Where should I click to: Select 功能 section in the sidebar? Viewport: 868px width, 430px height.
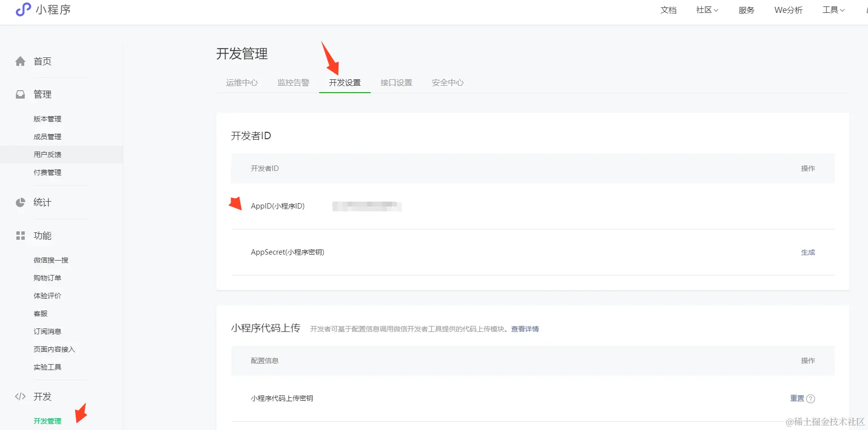click(x=43, y=236)
